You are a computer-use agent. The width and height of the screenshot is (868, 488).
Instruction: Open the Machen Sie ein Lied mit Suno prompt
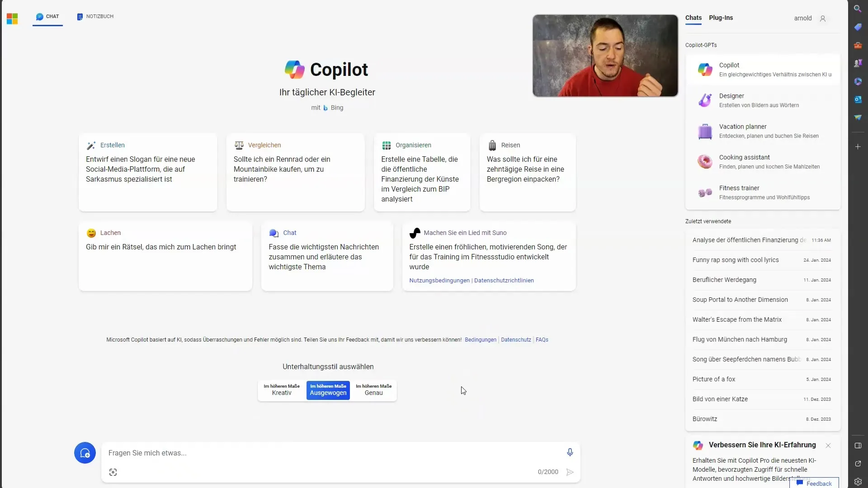[489, 256]
